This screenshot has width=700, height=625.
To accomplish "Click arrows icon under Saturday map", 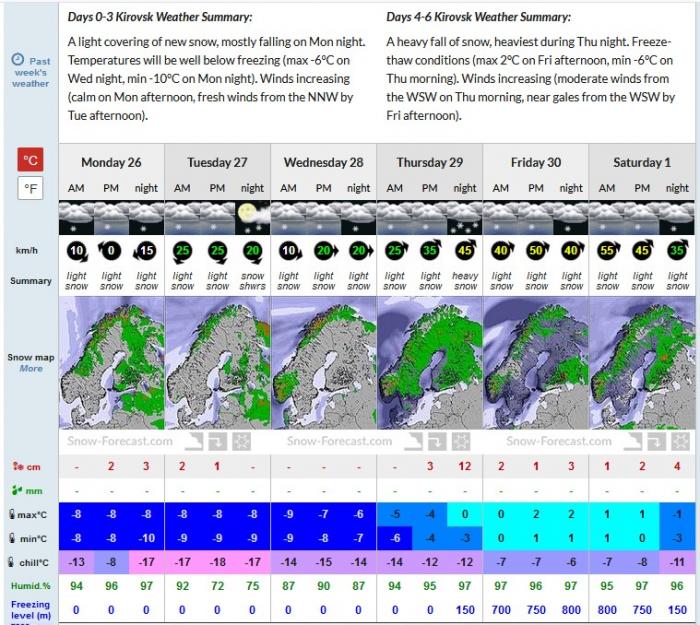I will pyautogui.click(x=657, y=442).
